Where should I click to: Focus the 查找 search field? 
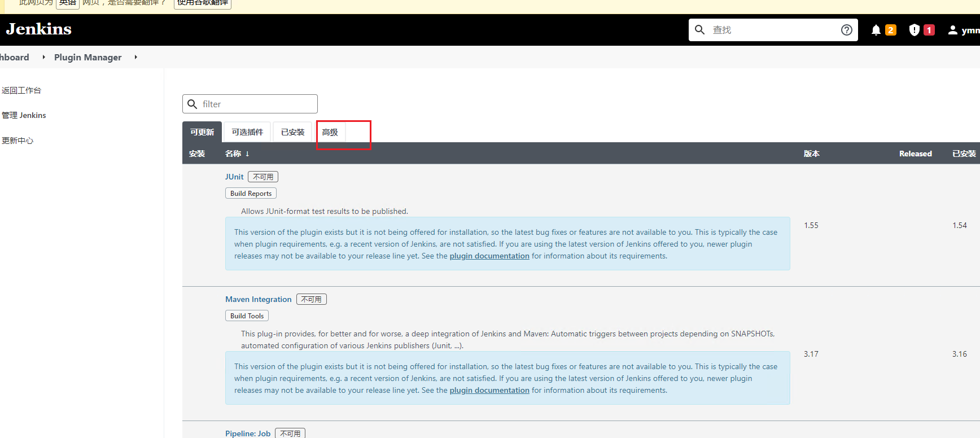click(x=773, y=30)
